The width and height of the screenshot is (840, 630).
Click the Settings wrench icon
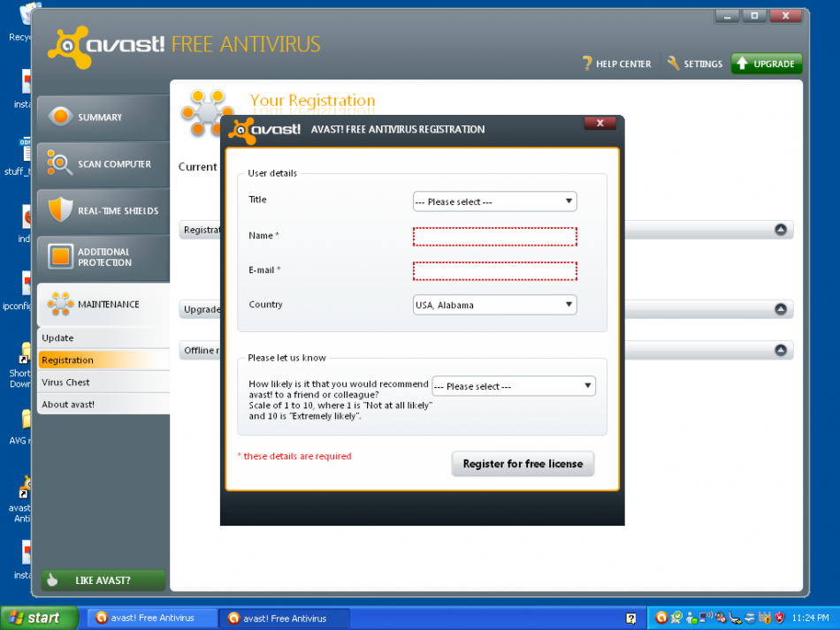tap(673, 63)
